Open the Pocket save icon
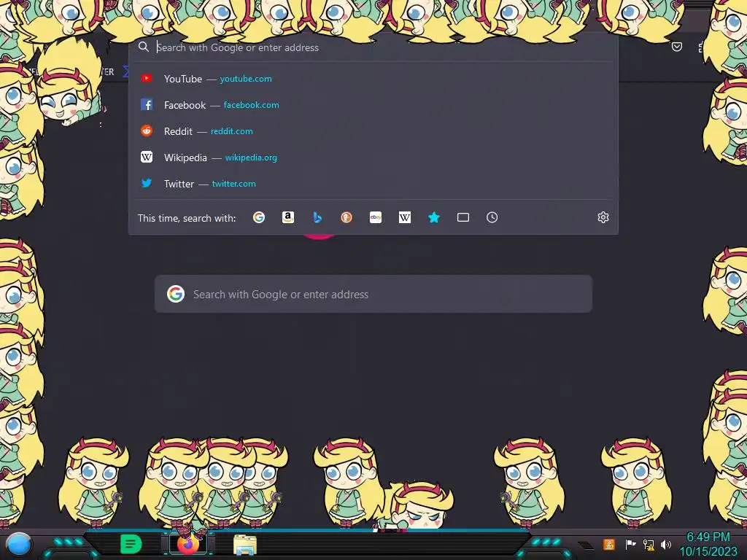 click(x=677, y=47)
